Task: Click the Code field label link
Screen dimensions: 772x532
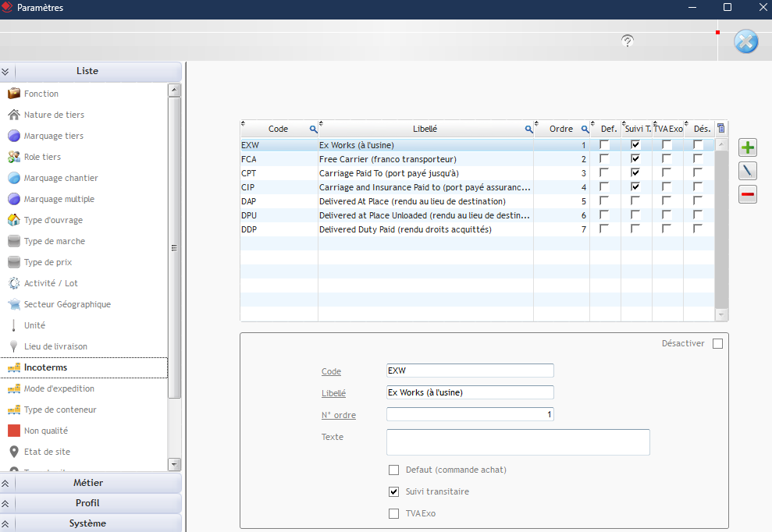Action: coord(331,371)
